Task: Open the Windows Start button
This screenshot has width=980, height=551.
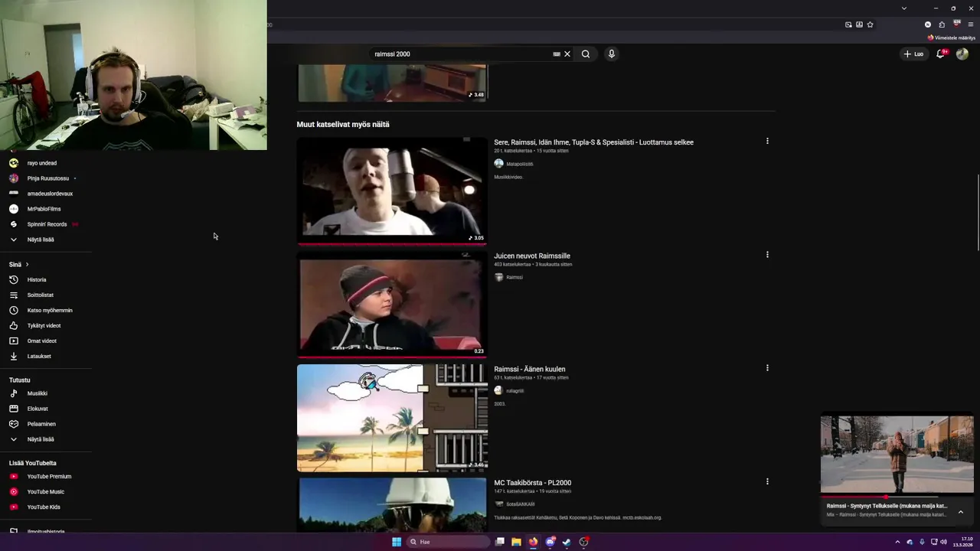Action: (396, 542)
